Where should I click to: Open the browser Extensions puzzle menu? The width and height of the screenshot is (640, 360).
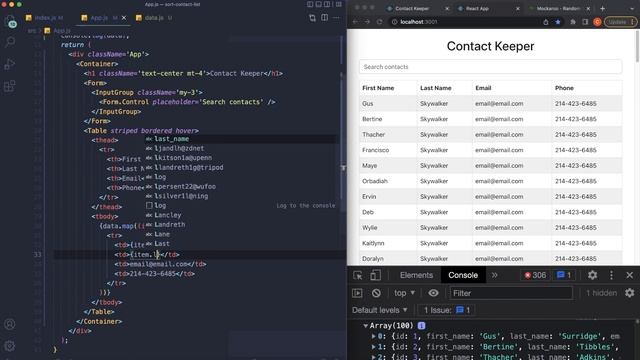(x=573, y=22)
